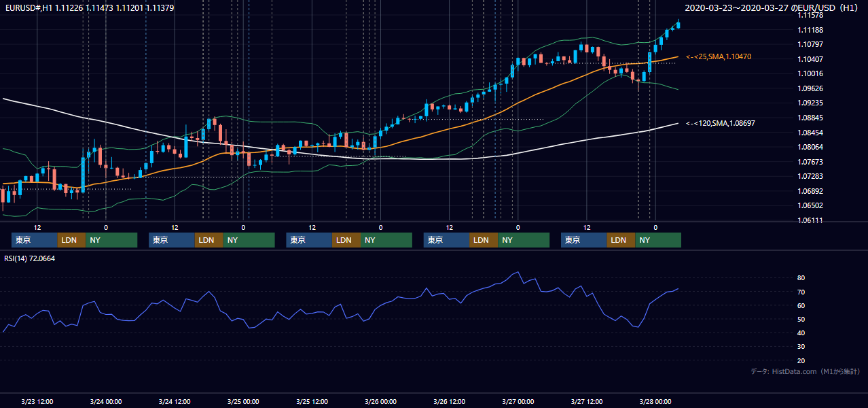Click the 3/25 00:00 time axis label
The width and height of the screenshot is (868, 408).
243,401
